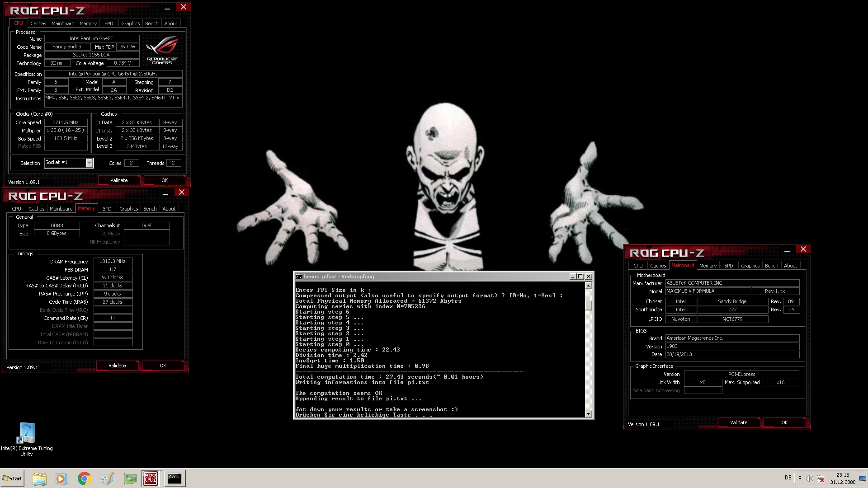The height and width of the screenshot is (488, 868).
Task: Close the CPU-Z Memory window
Action: pos(181,192)
